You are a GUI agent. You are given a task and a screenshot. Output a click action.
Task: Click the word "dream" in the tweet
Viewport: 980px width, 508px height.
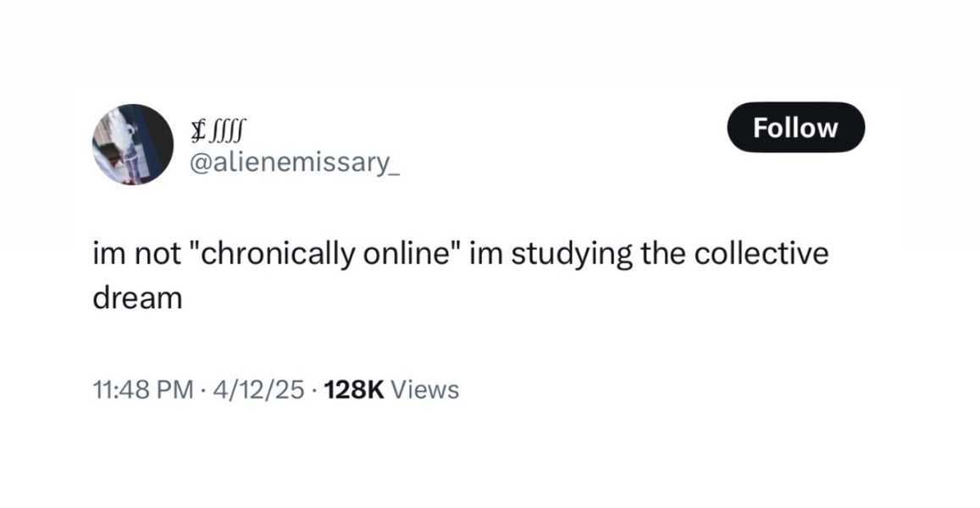137,298
